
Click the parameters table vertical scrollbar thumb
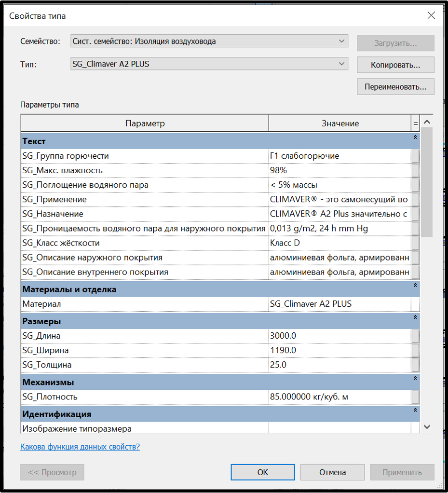pyautogui.click(x=427, y=182)
